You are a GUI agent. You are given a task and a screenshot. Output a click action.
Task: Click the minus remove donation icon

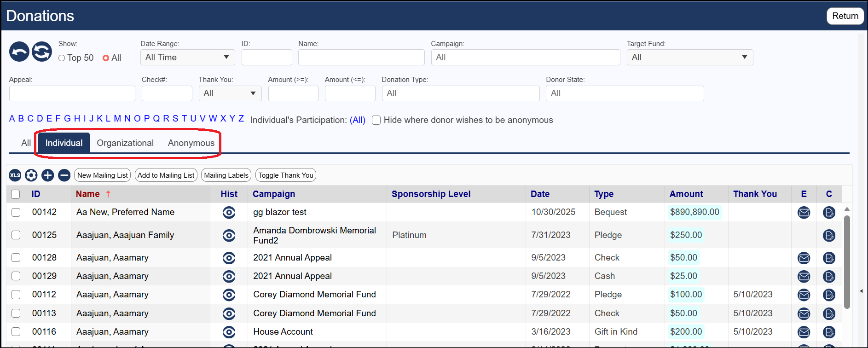[x=64, y=175]
